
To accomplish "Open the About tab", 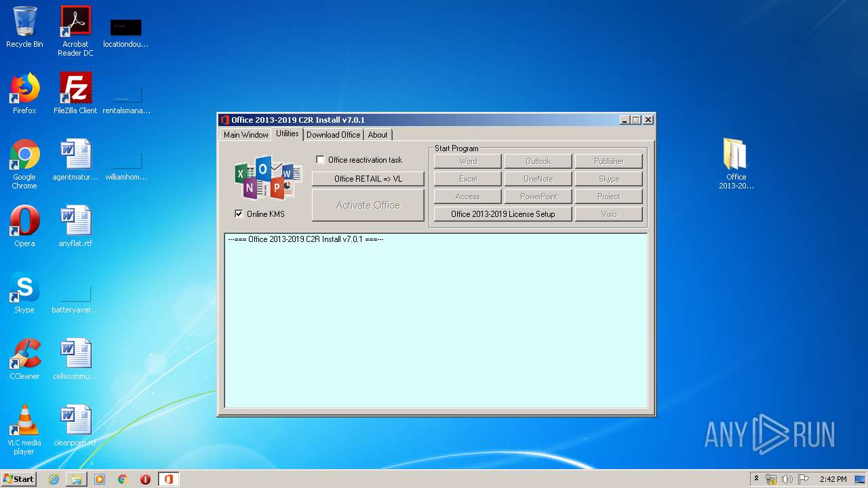I will (x=378, y=135).
